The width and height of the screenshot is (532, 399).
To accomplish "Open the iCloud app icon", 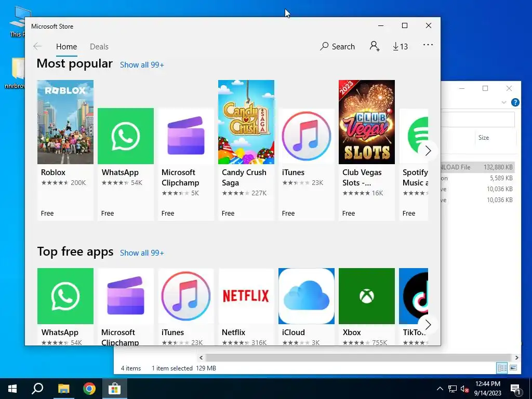I will [307, 296].
